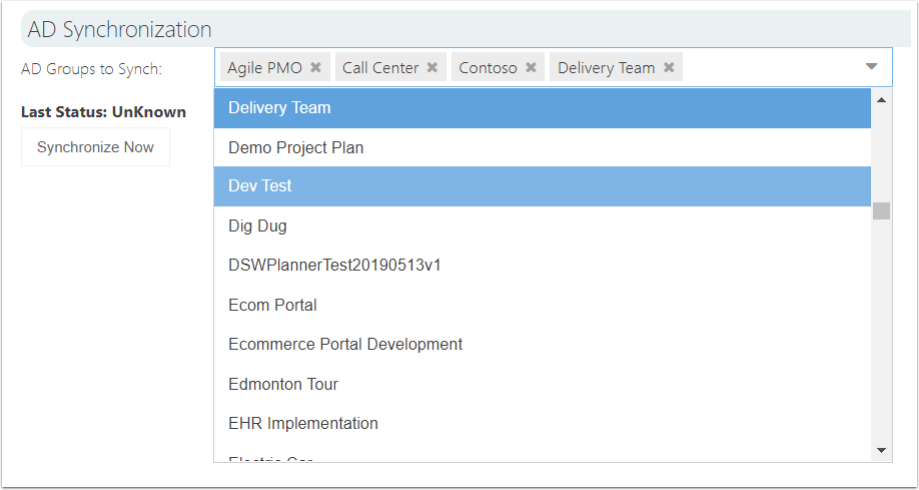Select Demo Project Plan option
Screen dimensions: 919x490
pyautogui.click(x=542, y=147)
